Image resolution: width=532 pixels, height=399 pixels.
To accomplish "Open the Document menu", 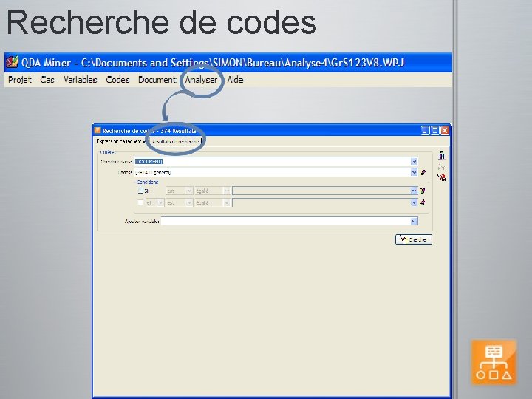I will click(157, 80).
